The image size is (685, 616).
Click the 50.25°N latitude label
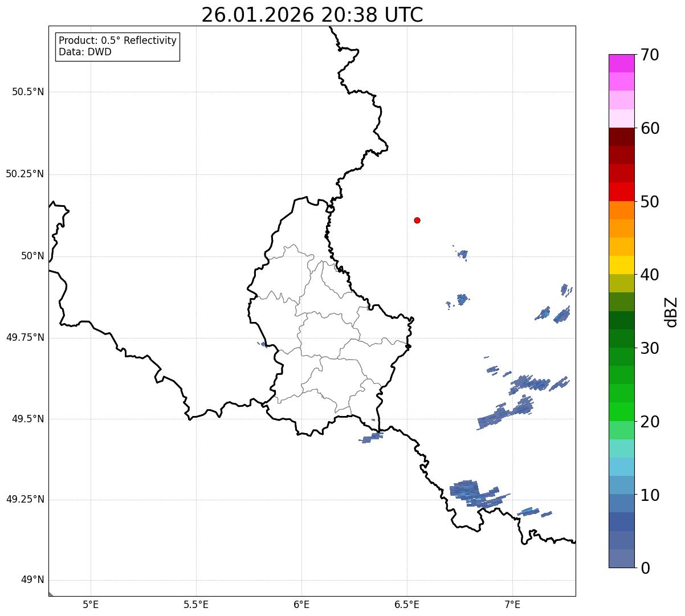25,174
